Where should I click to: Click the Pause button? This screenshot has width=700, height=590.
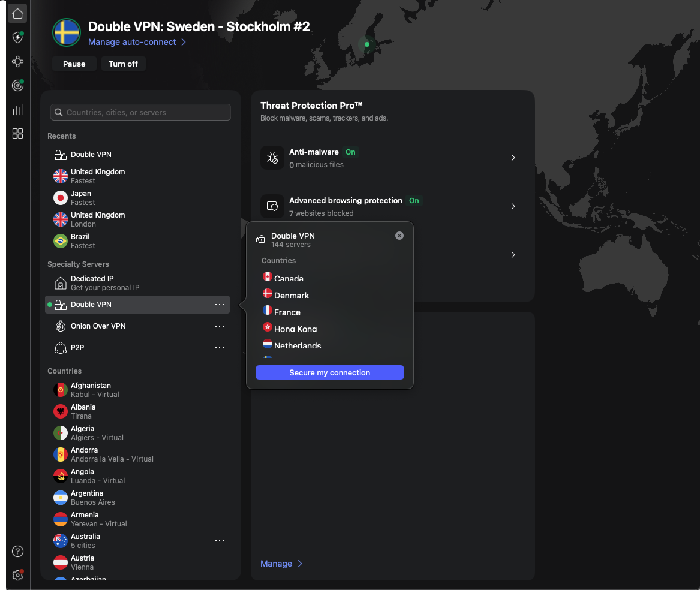click(x=74, y=64)
